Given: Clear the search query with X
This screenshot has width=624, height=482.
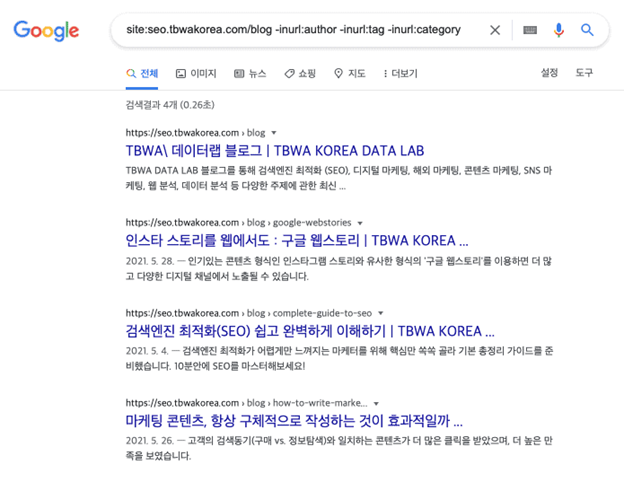Looking at the screenshot, I should [x=495, y=30].
